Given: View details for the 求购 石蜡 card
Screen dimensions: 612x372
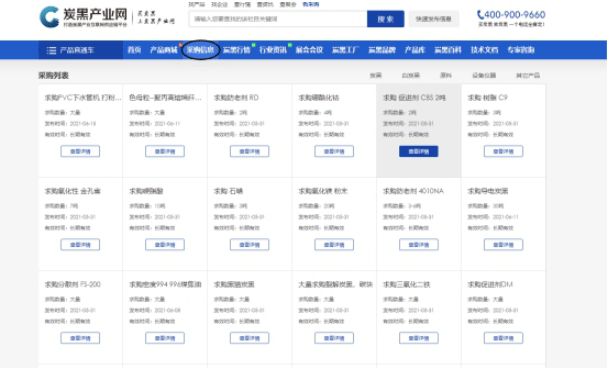Looking at the screenshot, I should click(249, 244).
